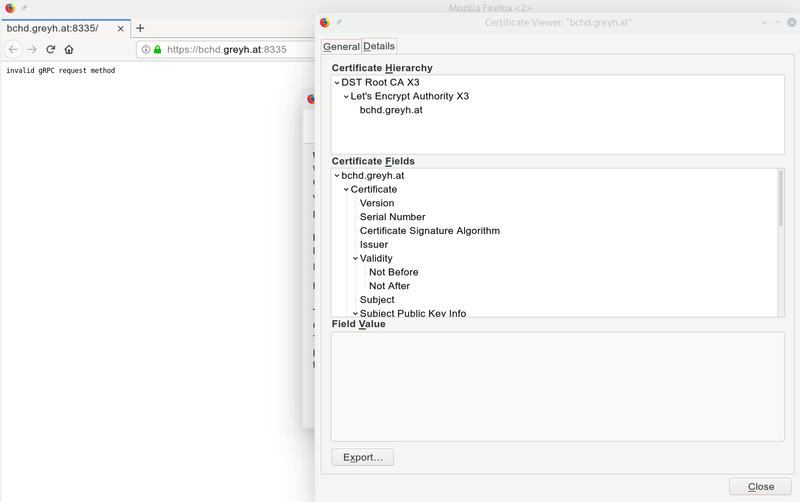The width and height of the screenshot is (800, 502).
Task: Click the pin icon in main window titlebar
Action: pyautogui.click(x=23, y=8)
